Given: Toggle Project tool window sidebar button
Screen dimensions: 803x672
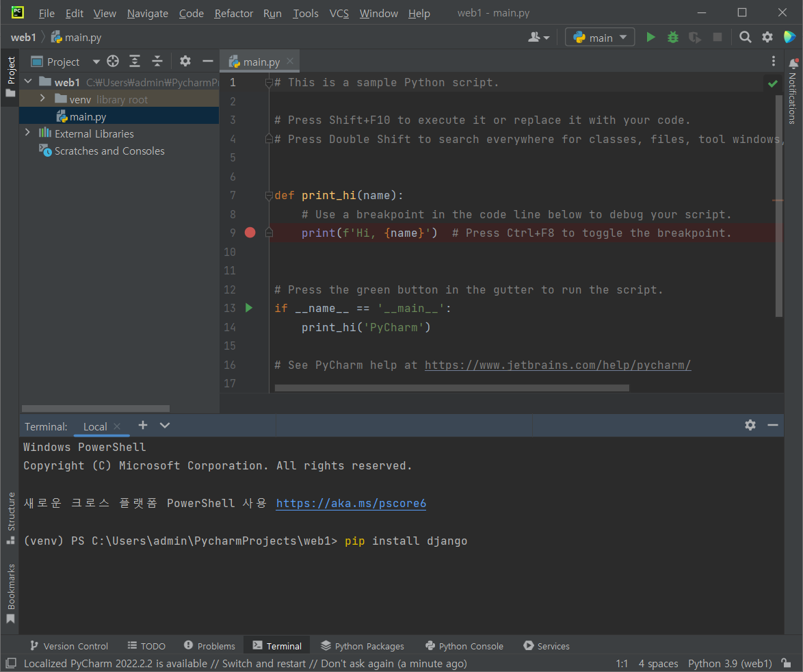Looking at the screenshot, I should pyautogui.click(x=11, y=77).
